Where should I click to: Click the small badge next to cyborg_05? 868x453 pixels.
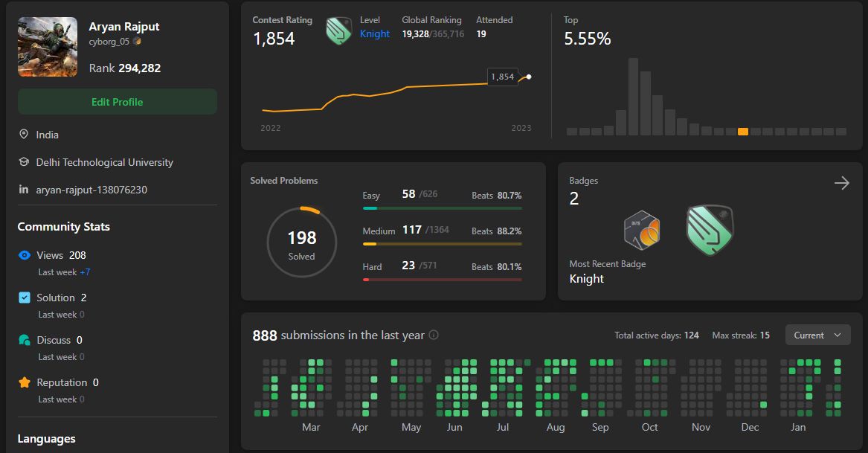pyautogui.click(x=137, y=42)
